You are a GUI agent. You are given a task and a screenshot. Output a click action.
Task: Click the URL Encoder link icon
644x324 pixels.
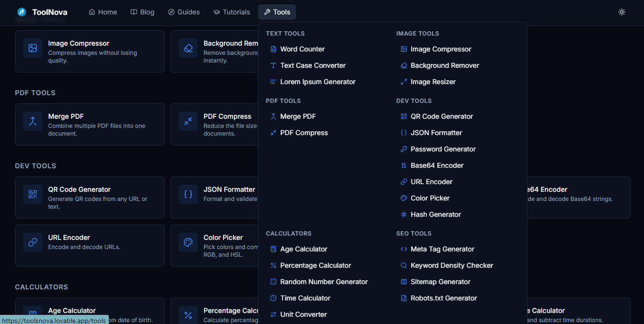pyautogui.click(x=403, y=182)
